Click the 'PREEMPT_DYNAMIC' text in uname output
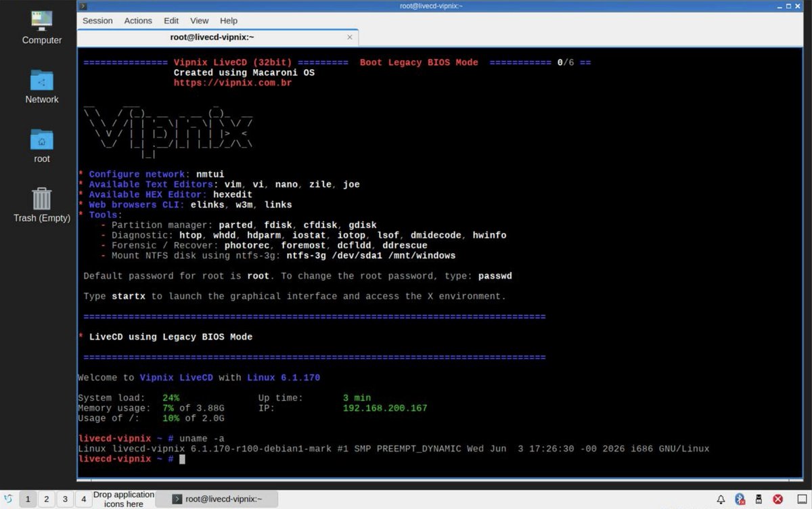 point(419,449)
